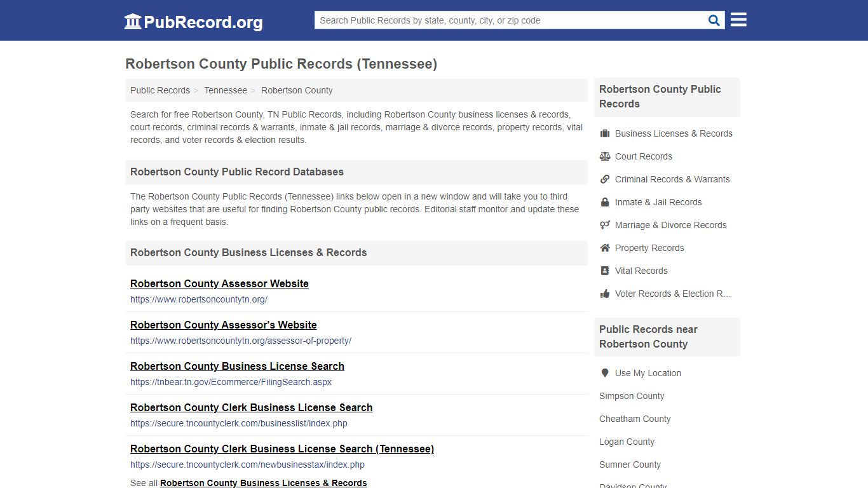The image size is (868, 488).
Task: Click the location pin icon by Use My Location
Action: pyautogui.click(x=605, y=373)
